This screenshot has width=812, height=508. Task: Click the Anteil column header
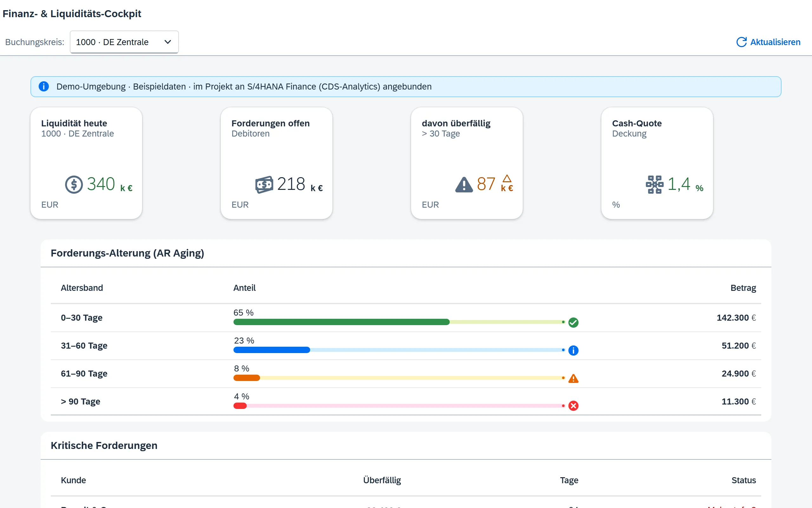pos(245,288)
